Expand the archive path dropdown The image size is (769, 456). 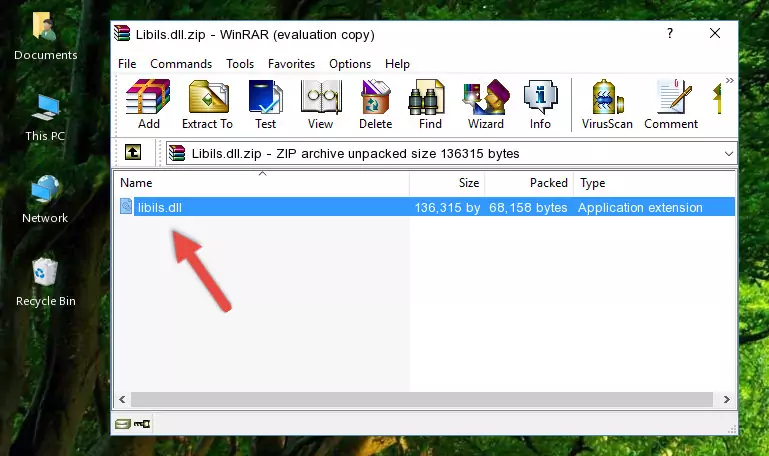[729, 153]
